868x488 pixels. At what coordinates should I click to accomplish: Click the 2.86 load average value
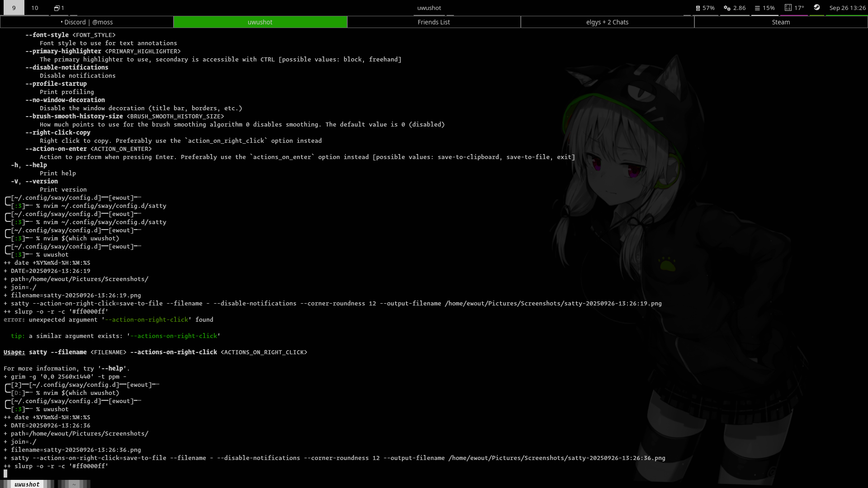pyautogui.click(x=740, y=8)
